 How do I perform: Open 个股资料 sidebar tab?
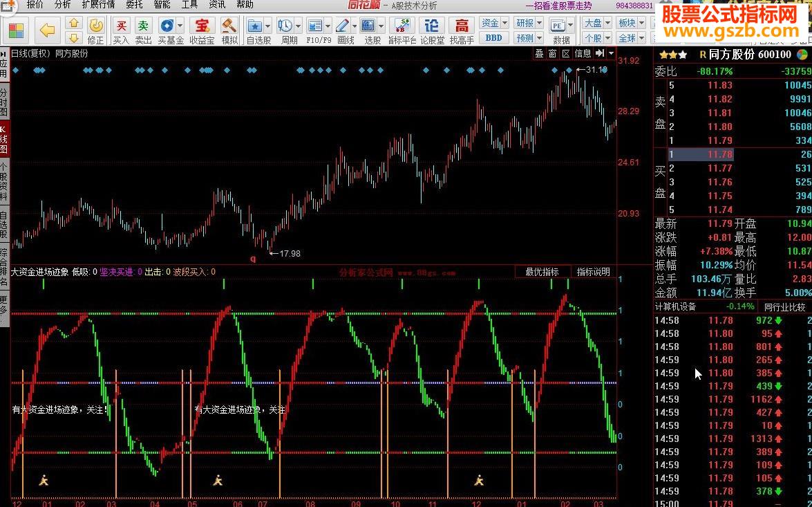pyautogui.click(x=4, y=181)
